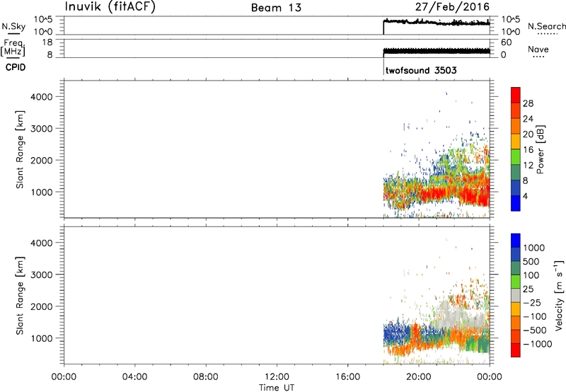Click the 'Power [dB]' colorbar label

coord(540,149)
